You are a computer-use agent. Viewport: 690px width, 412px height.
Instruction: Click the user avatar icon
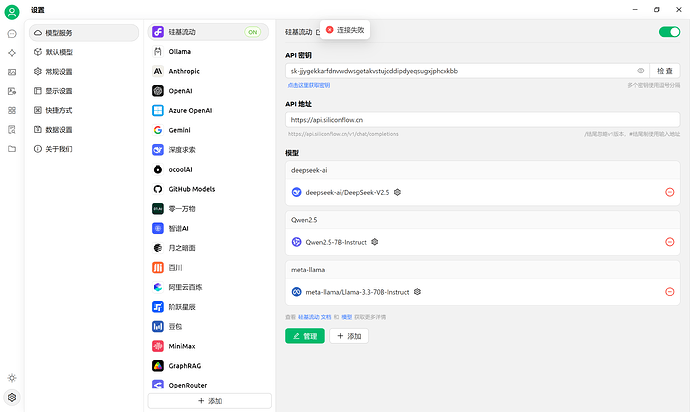12,12
